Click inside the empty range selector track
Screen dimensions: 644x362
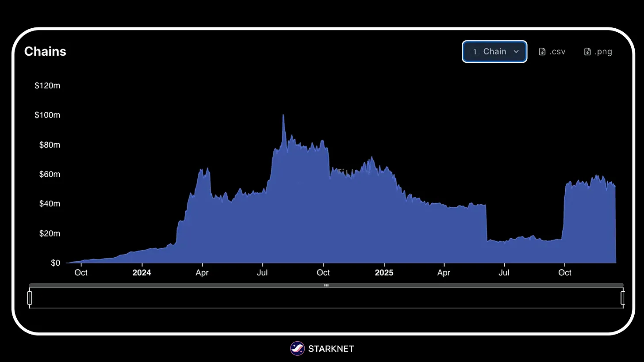click(x=326, y=298)
